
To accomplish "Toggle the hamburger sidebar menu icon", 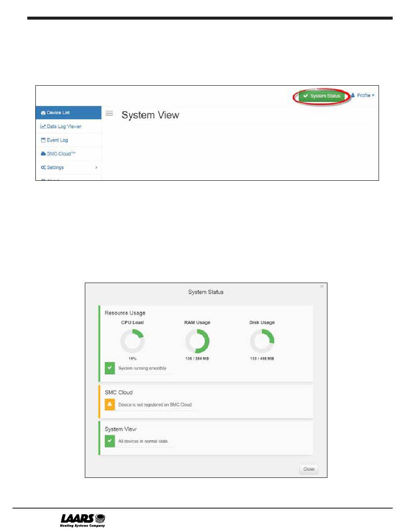I will coord(109,113).
